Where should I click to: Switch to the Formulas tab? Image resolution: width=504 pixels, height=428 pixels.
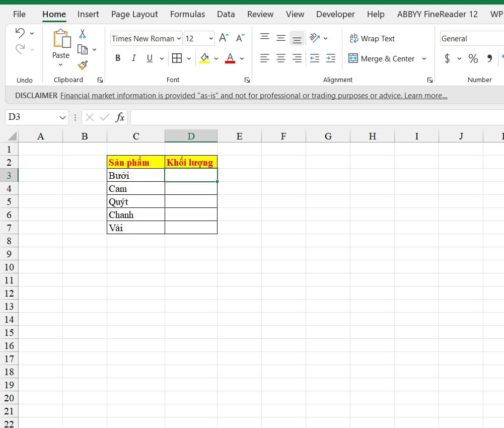pos(187,15)
